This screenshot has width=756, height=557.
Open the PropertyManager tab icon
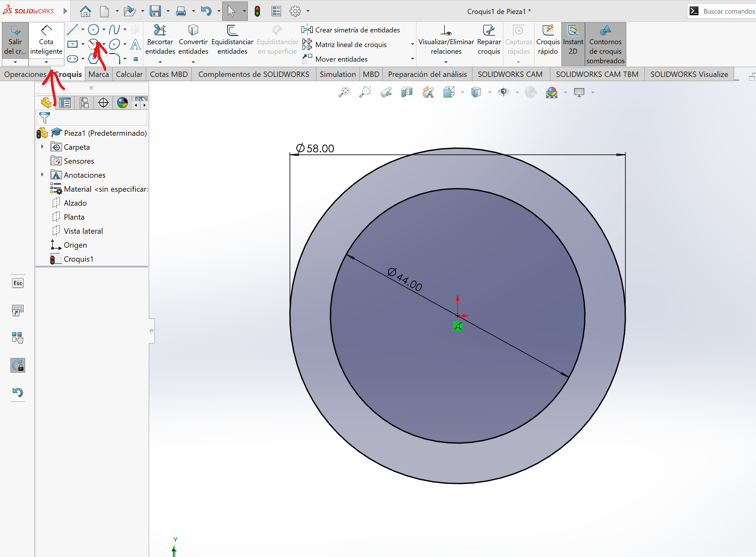click(x=65, y=103)
